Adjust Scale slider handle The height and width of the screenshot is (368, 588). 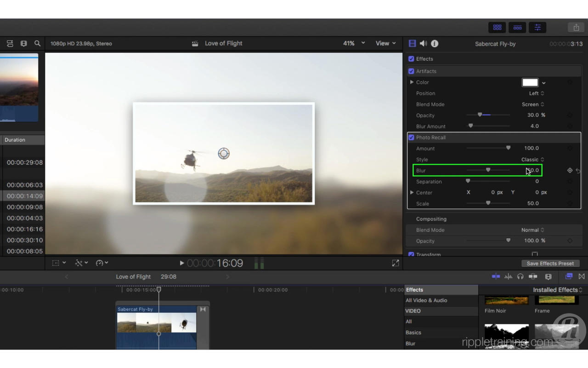[x=488, y=203]
